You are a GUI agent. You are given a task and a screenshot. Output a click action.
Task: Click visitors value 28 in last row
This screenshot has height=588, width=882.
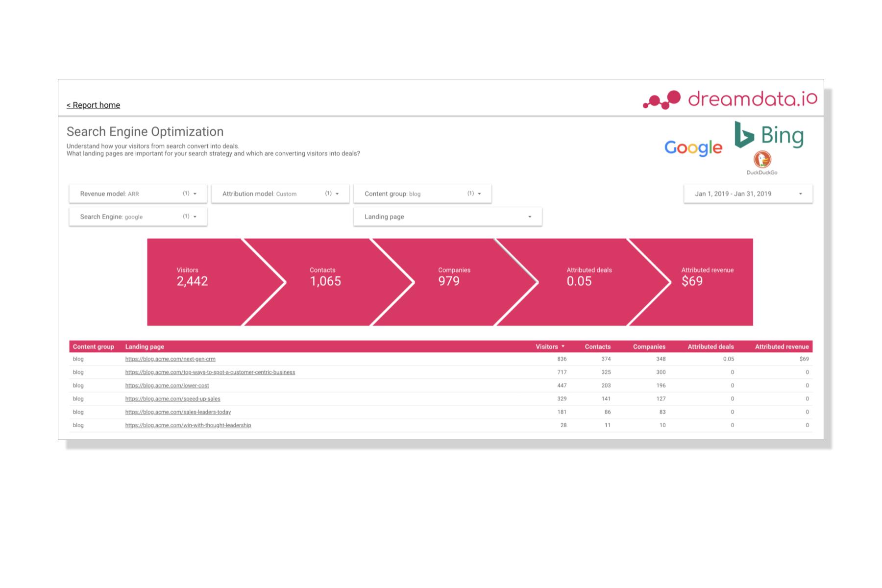click(x=563, y=425)
